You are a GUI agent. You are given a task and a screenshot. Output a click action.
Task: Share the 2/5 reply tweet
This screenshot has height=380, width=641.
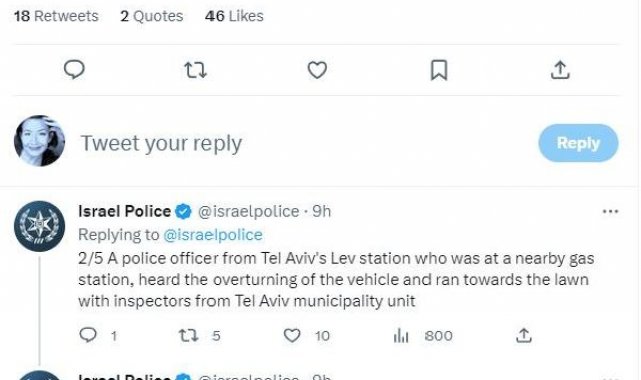524,335
